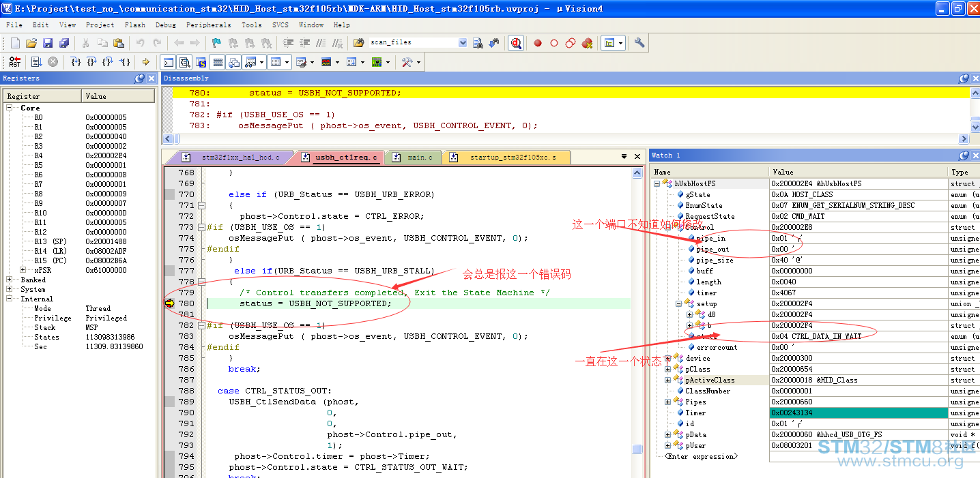Expand the System register group
Screen dimensions: 980x478
10,289
